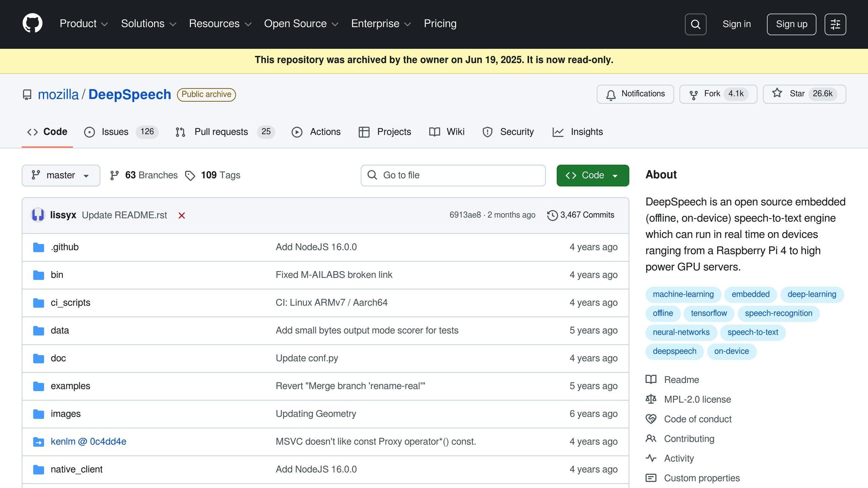The width and height of the screenshot is (868, 488).
Task: Open the Contributing link
Action: click(689, 439)
